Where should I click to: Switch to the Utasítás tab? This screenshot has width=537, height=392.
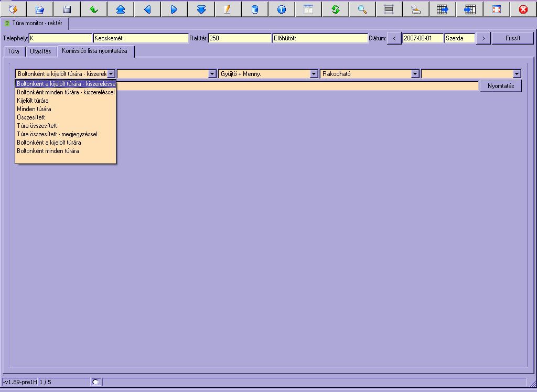(x=40, y=51)
